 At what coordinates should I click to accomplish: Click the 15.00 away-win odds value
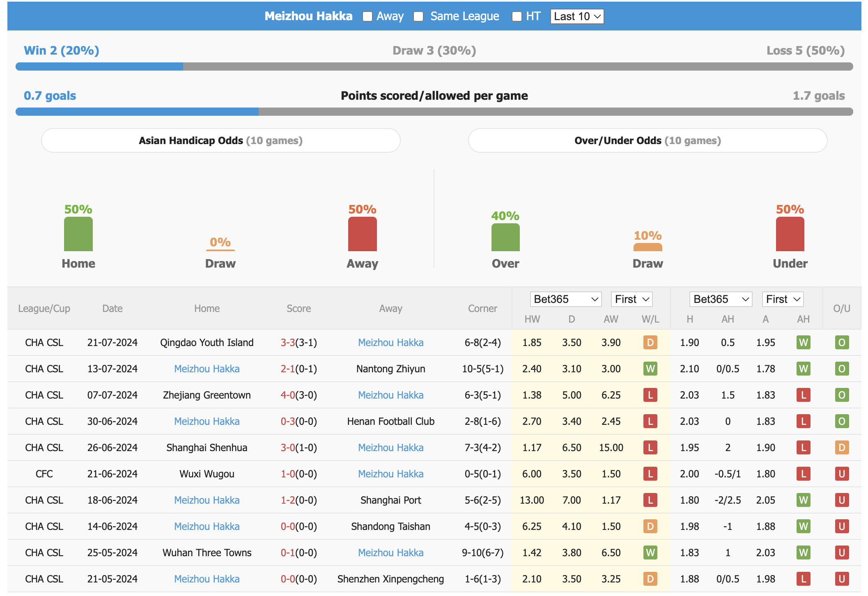click(x=611, y=447)
